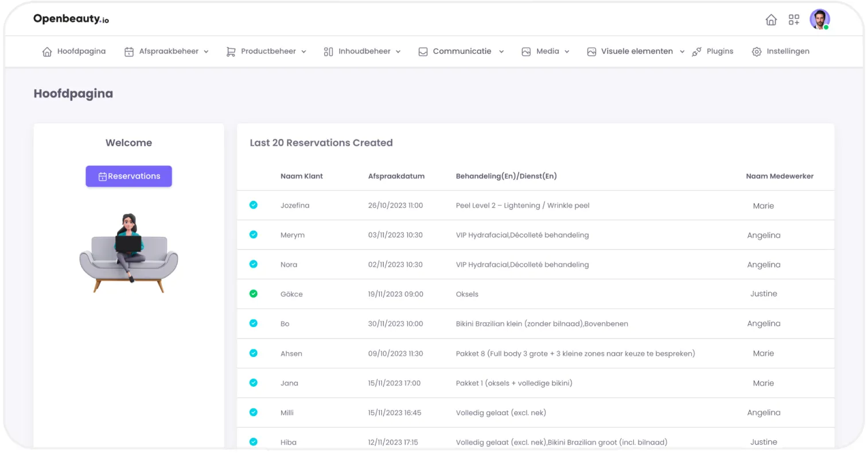
Task: Click the status check icon for Bo
Action: [254, 323]
